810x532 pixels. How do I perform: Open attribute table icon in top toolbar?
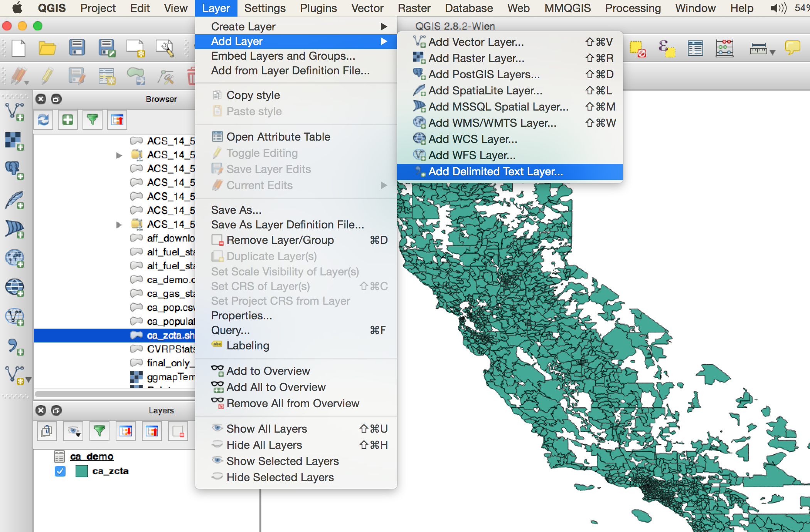[695, 49]
